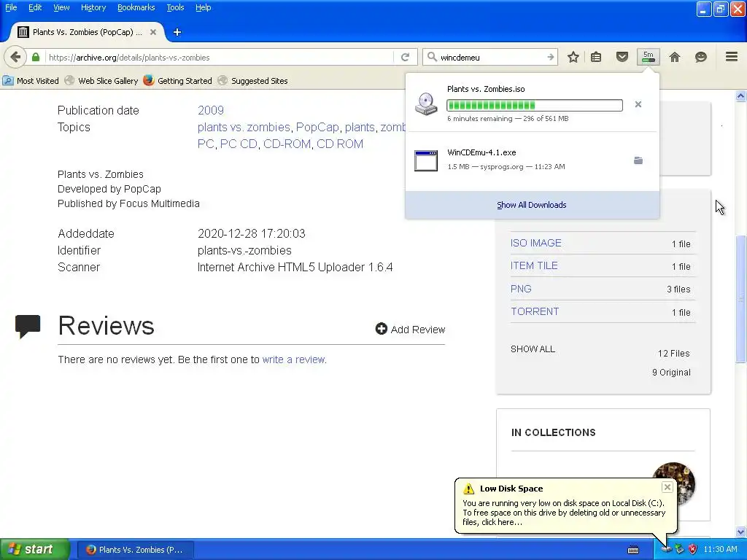Image resolution: width=747 pixels, height=560 pixels.
Task: Open the Start menu
Action: (35, 549)
